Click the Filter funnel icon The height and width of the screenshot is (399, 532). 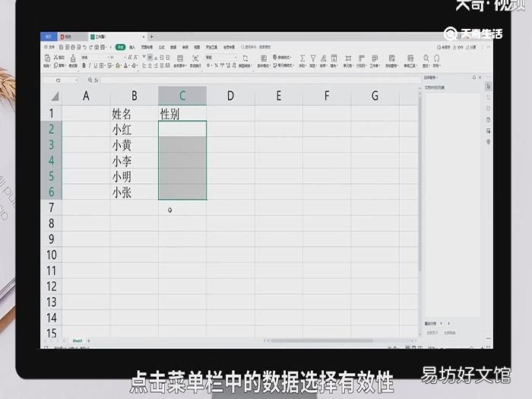tap(313, 59)
